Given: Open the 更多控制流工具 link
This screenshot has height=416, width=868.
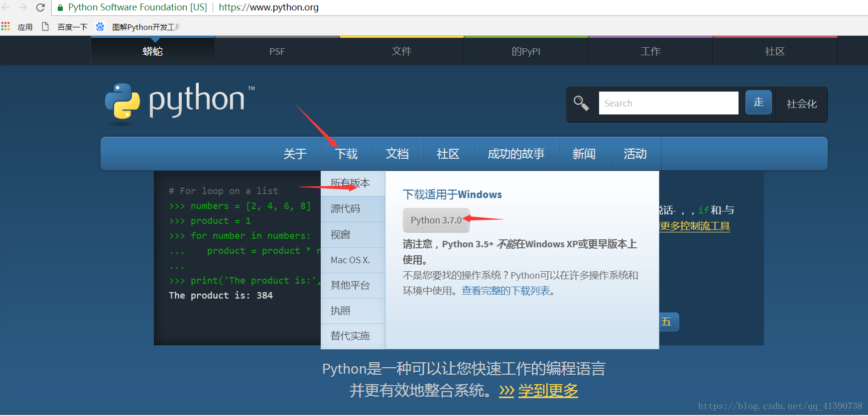Looking at the screenshot, I should pyautogui.click(x=695, y=226).
